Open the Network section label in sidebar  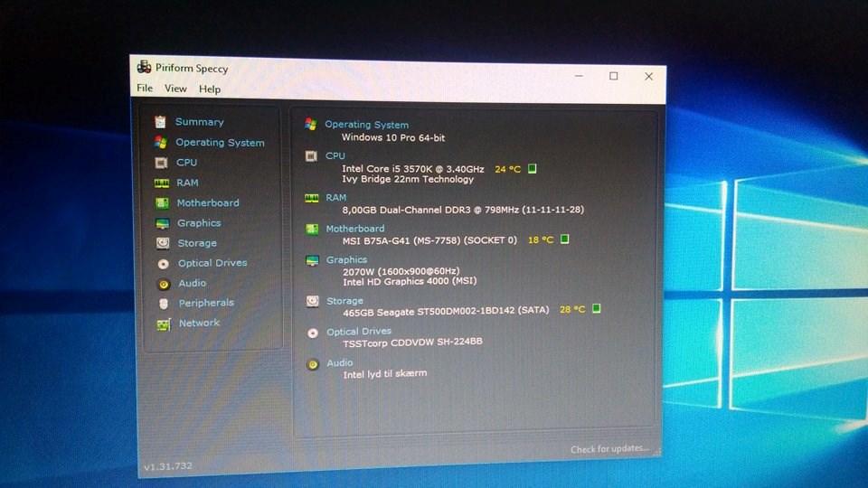(199, 323)
